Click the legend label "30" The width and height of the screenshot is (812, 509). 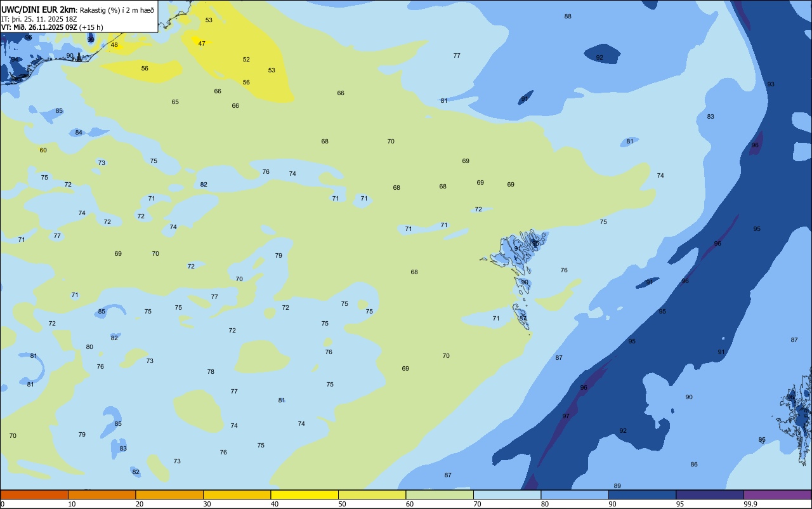(x=207, y=504)
